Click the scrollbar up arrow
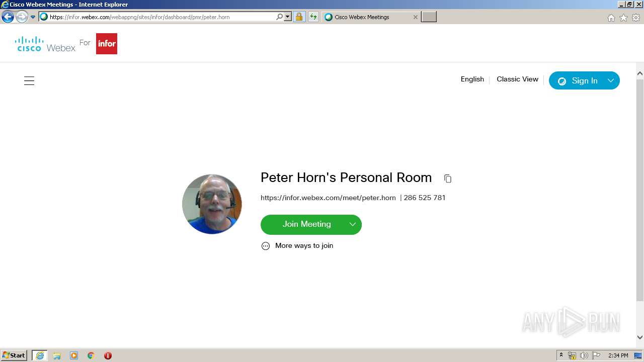This screenshot has height=362, width=644. point(640,73)
